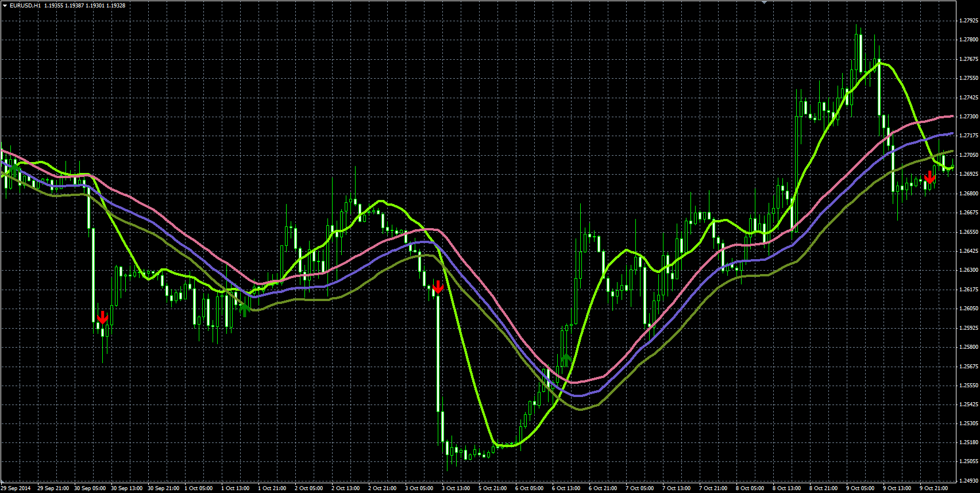Click the 1.27925 price scale label
Image resolution: width=980 pixels, height=493 pixels.
(969, 21)
